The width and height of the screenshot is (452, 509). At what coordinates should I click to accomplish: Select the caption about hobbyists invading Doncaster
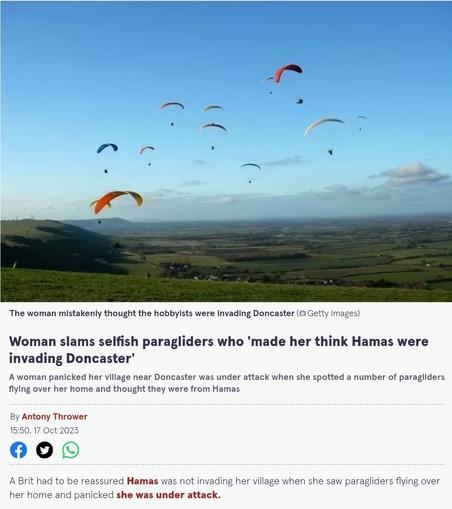[x=152, y=313]
